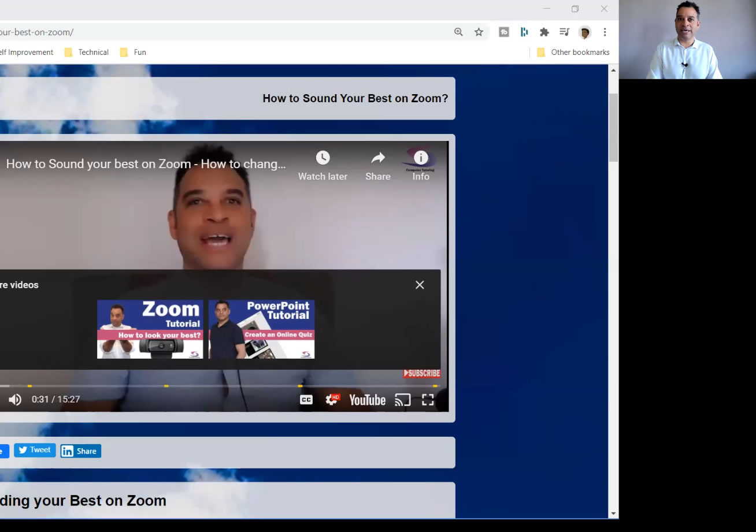Click the red SUBSCRIBE watermark button
The height and width of the screenshot is (532, 756).
click(421, 373)
